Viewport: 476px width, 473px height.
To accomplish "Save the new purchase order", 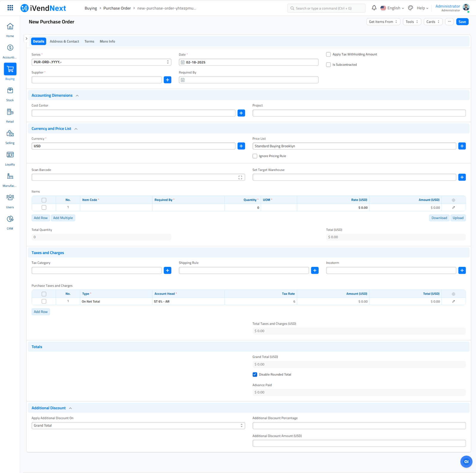I will 462,22.
